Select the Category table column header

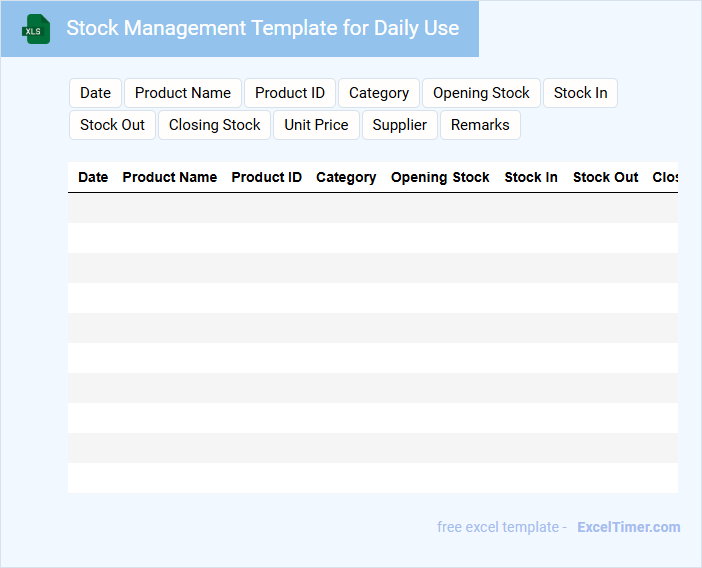[x=346, y=177]
